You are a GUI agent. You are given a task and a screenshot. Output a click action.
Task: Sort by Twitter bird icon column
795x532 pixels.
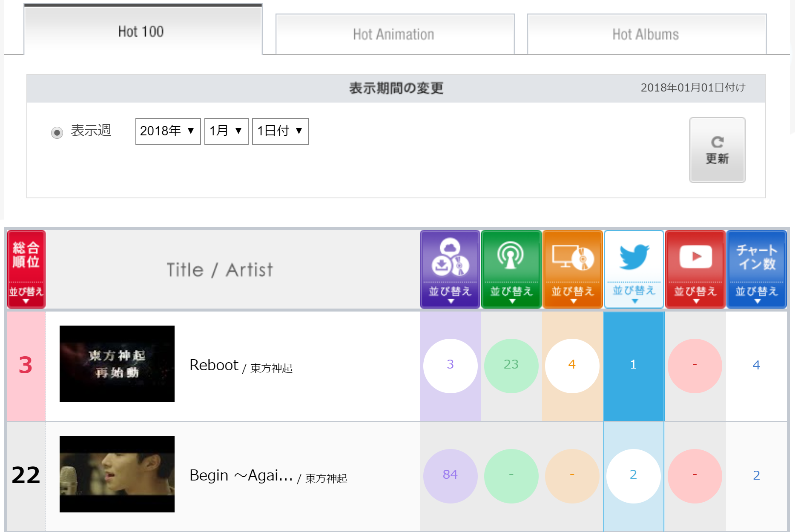[634, 269]
